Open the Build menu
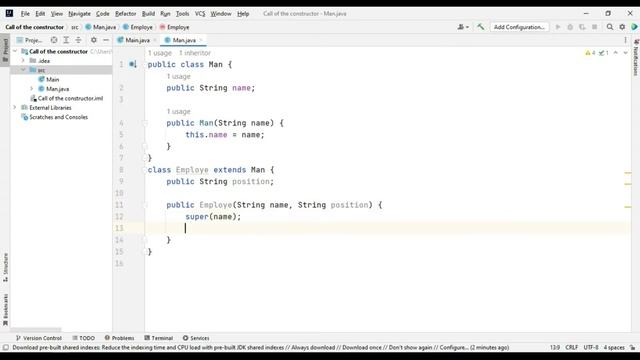This screenshot has width=640, height=360. click(148, 13)
